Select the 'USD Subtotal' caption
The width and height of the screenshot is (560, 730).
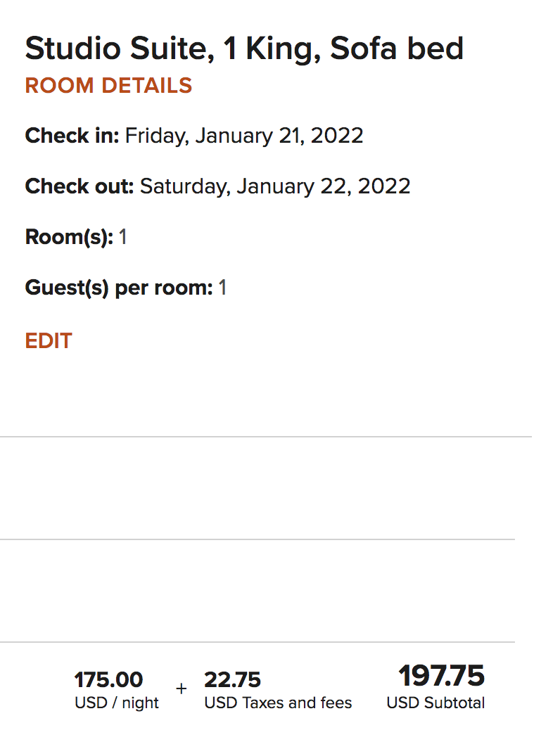click(435, 703)
